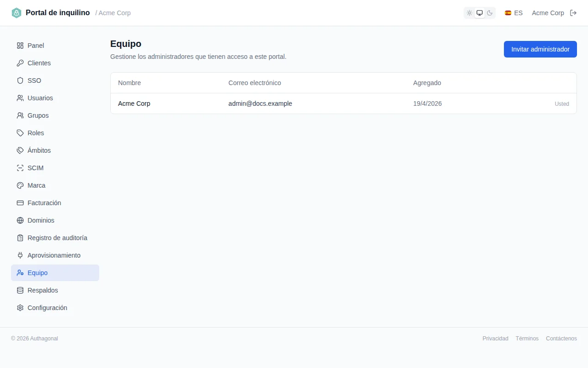Click the Acme Corp name cell in table

(x=134, y=103)
